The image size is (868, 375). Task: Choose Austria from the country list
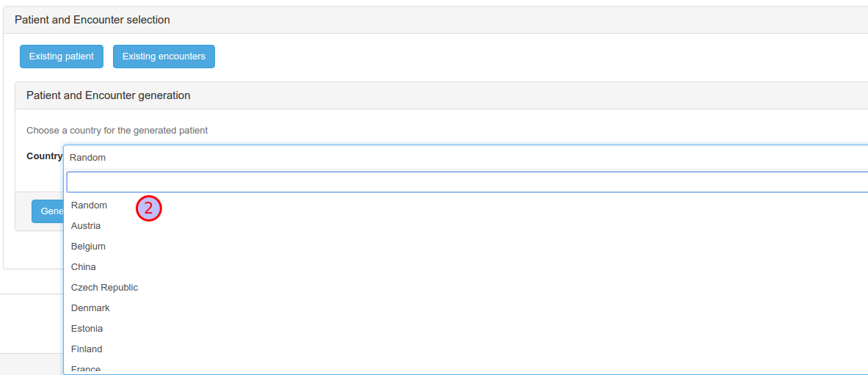pyautogui.click(x=86, y=226)
